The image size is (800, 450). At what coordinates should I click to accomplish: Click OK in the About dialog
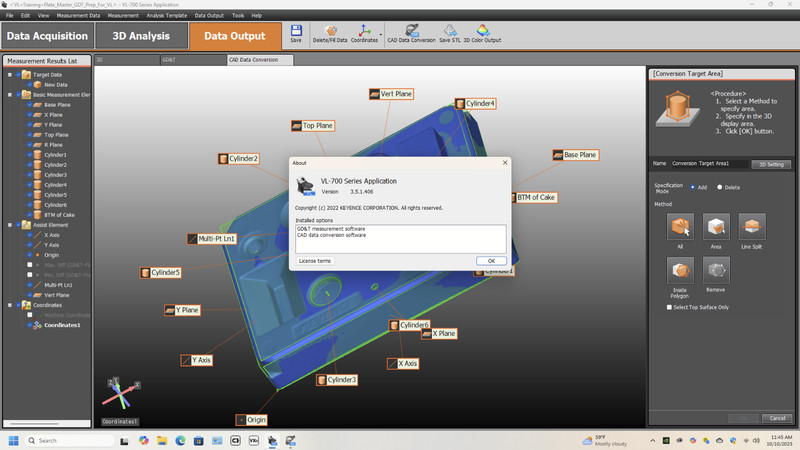point(491,261)
